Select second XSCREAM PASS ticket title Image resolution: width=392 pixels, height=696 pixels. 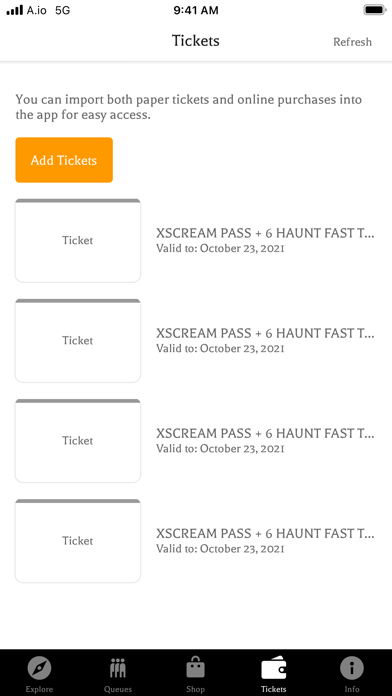click(x=265, y=333)
